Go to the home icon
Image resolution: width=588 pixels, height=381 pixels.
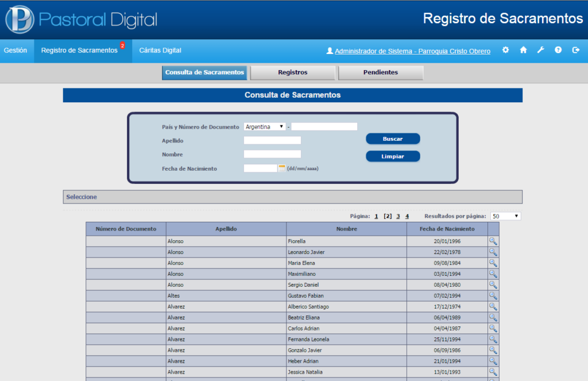point(523,50)
